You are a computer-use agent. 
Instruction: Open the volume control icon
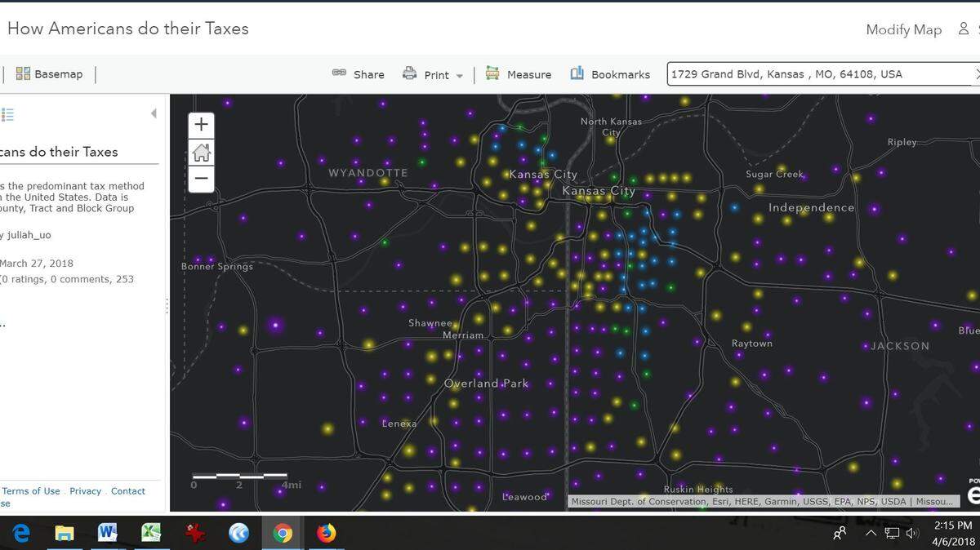(x=912, y=534)
